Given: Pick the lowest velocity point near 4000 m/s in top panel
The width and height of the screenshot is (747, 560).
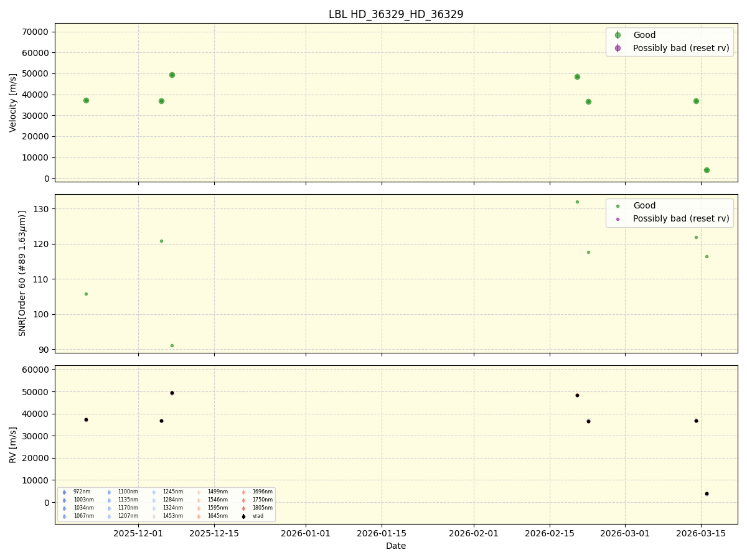Looking at the screenshot, I should [707, 170].
